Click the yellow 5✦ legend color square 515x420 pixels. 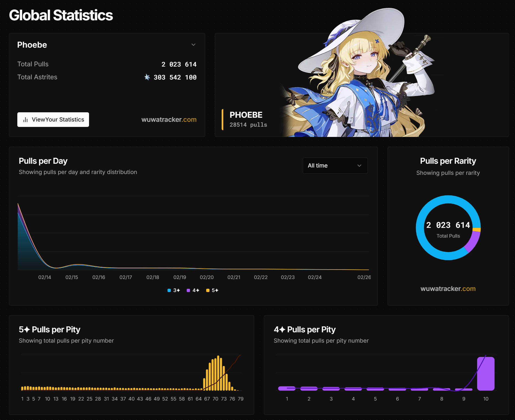click(x=208, y=290)
